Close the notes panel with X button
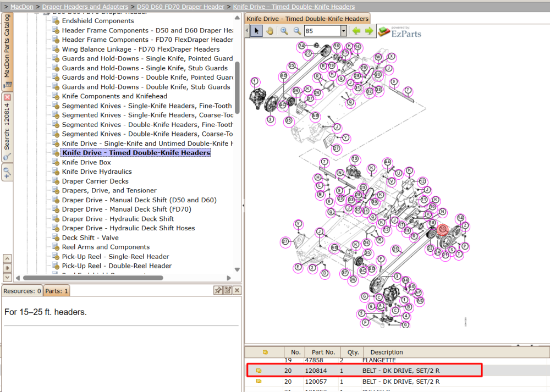Viewport: 550px width, 392px height. (237, 290)
